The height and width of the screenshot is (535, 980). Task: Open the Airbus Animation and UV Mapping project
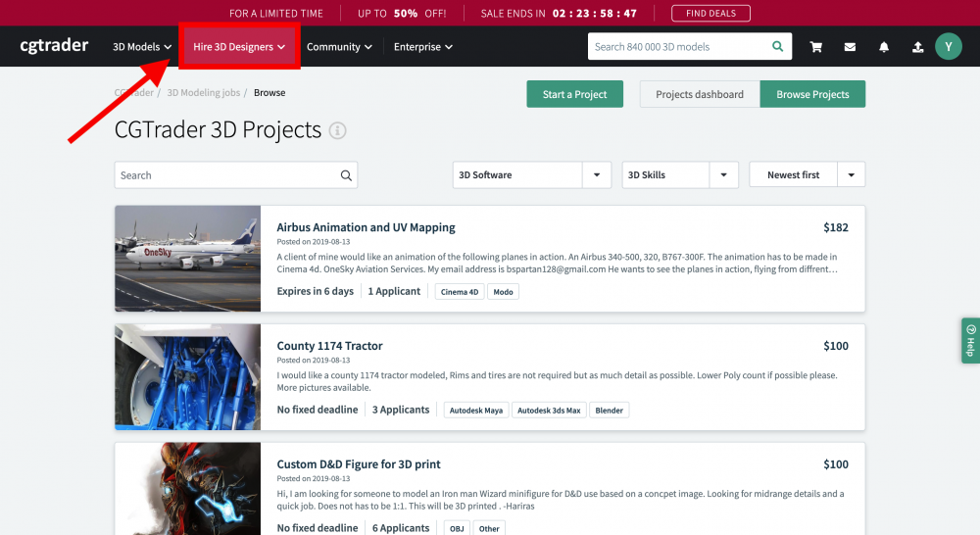366,227
